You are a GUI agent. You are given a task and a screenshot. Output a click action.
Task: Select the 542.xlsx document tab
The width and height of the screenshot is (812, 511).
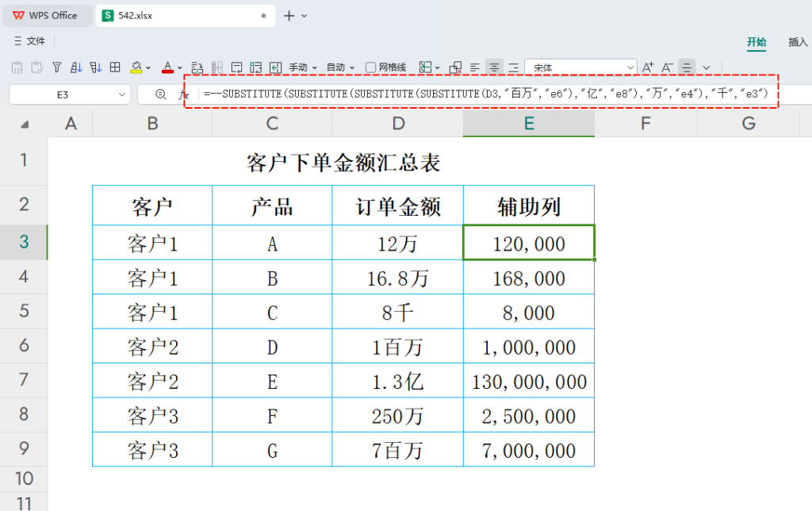186,16
